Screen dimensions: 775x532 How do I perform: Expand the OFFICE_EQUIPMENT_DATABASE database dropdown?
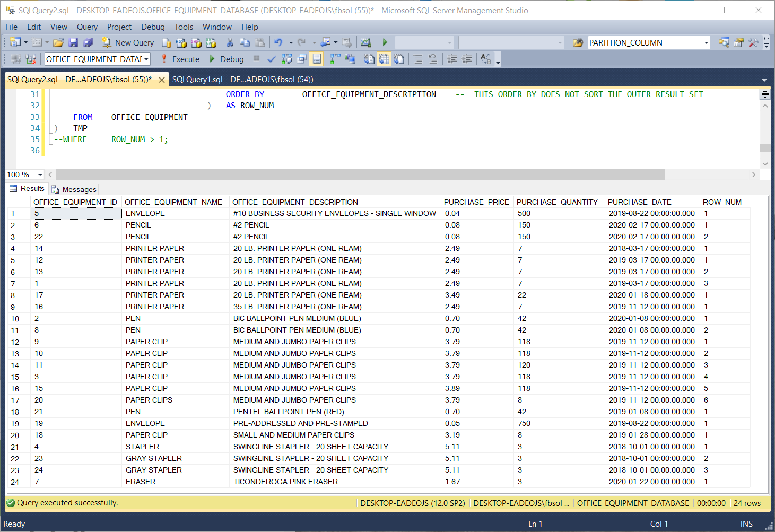(x=146, y=59)
